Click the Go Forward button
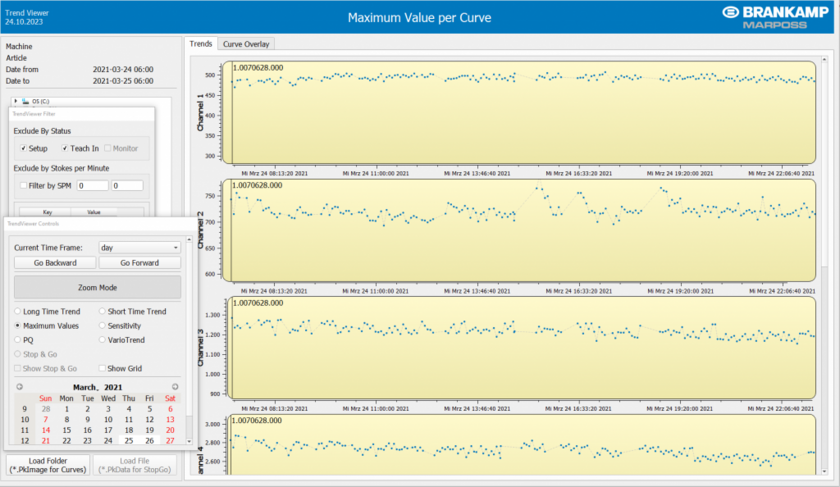Image resolution: width=840 pixels, height=487 pixels. [x=139, y=263]
